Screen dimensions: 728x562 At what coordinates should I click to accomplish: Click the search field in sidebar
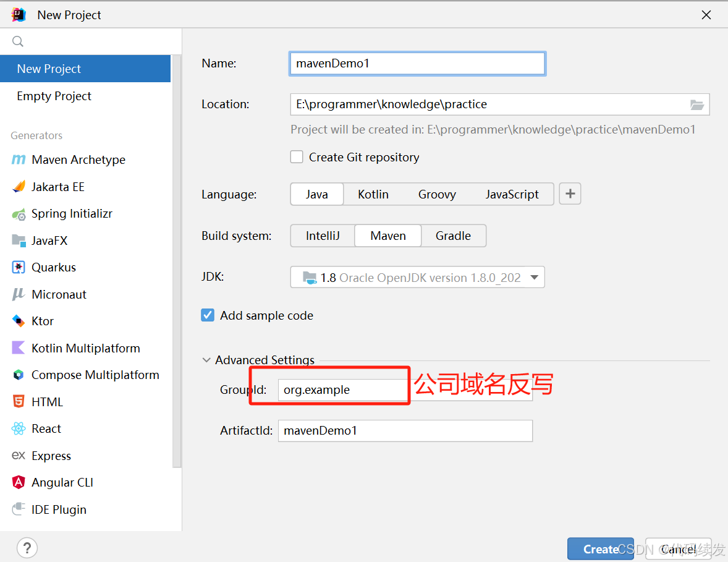[90, 41]
